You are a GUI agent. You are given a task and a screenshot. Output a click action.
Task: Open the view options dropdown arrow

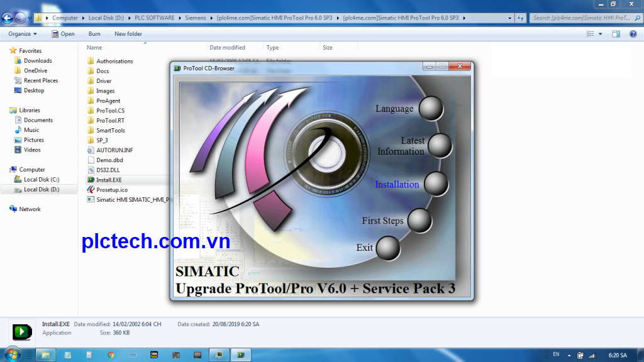(x=600, y=34)
